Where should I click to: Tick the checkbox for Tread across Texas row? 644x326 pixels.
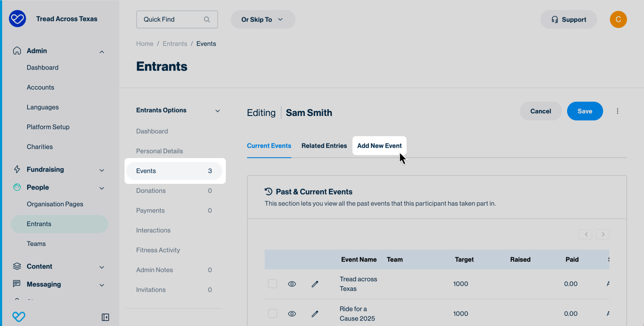pos(273,284)
